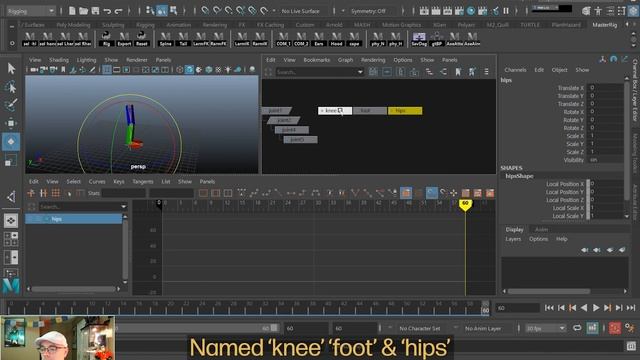
Task: Toggle the auto keyframe red button
Action: tap(615, 328)
